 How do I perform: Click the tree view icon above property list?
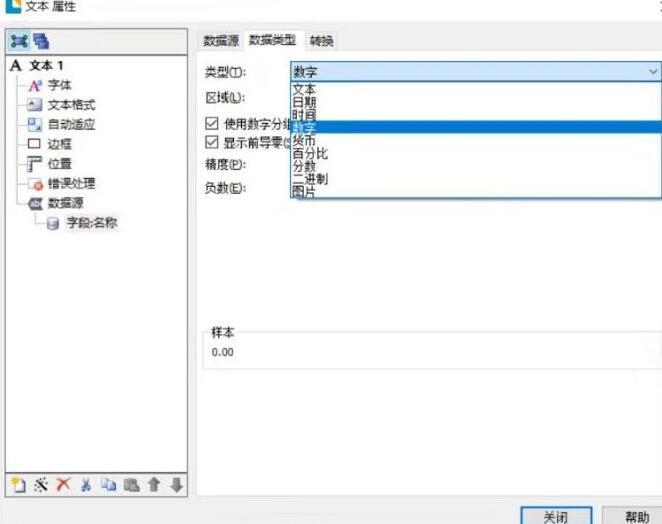18,41
